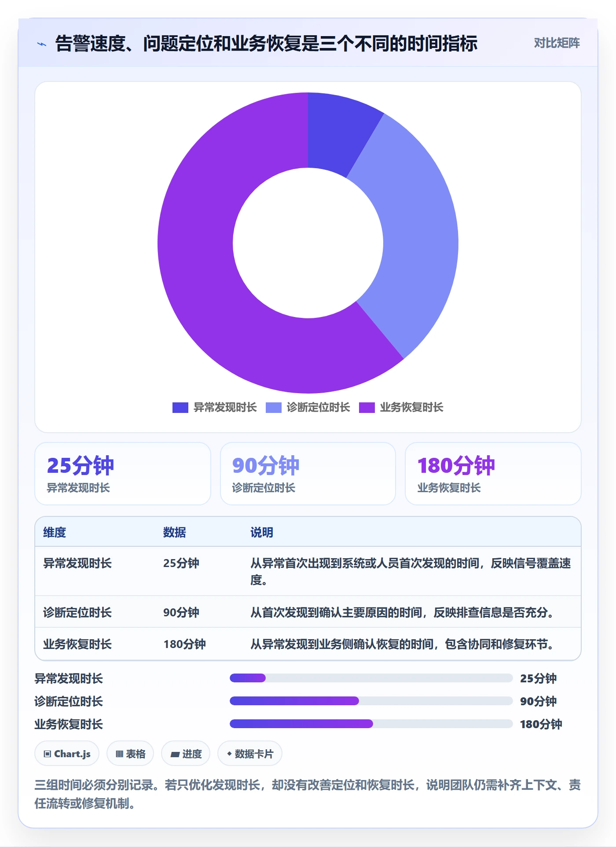Click the 180分钟 value beside progress bar

click(541, 724)
